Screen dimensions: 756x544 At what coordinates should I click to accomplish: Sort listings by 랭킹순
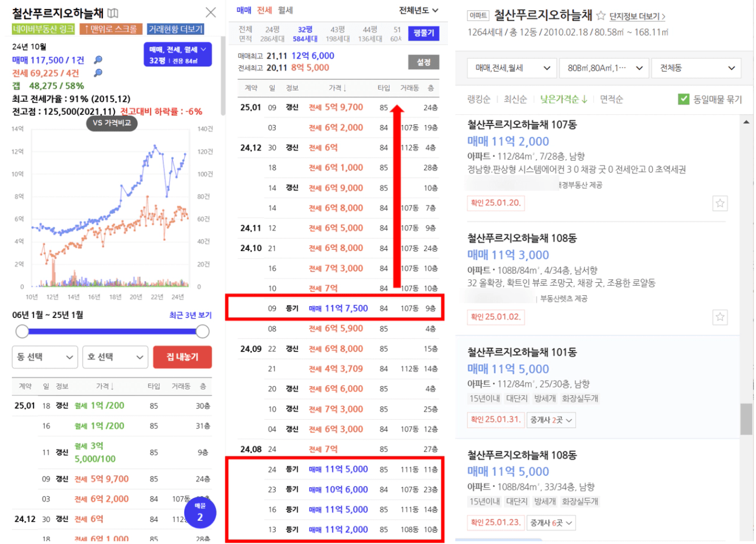[479, 100]
